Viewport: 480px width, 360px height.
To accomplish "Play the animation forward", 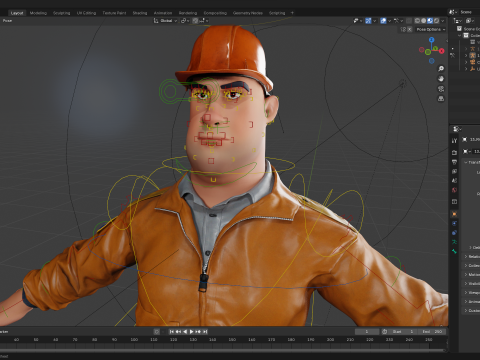I will pos(192,332).
